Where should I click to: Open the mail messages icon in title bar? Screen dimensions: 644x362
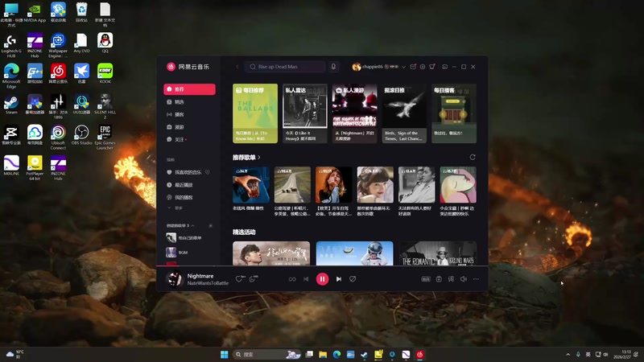(x=413, y=67)
